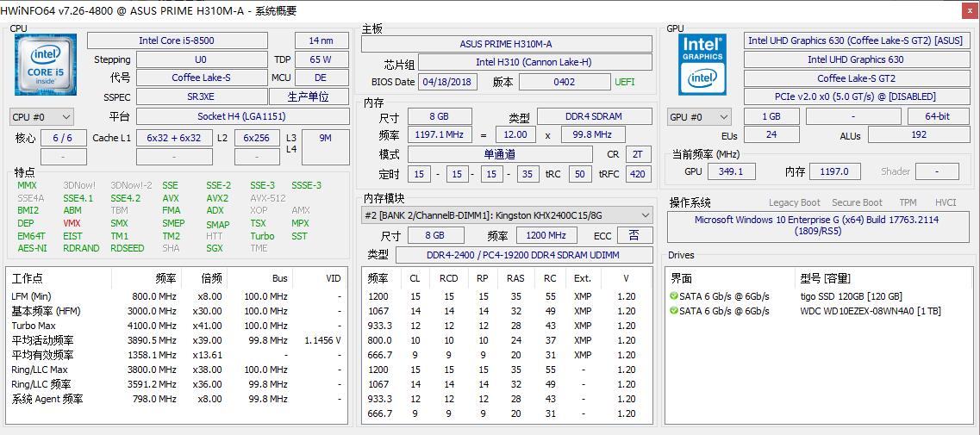The image size is (980, 435).
Task: Click the ASUS PRIME H310M-A motherboard field
Action: pyautogui.click(x=505, y=44)
